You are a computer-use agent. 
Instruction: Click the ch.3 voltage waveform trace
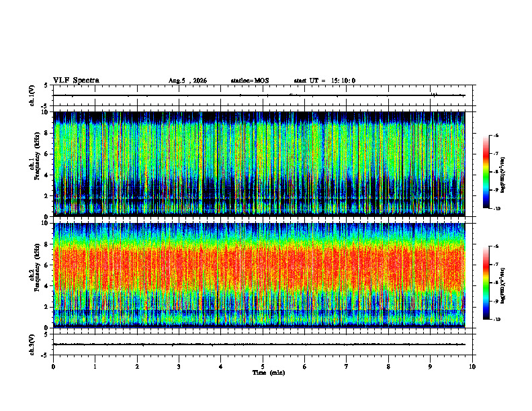click(259, 345)
